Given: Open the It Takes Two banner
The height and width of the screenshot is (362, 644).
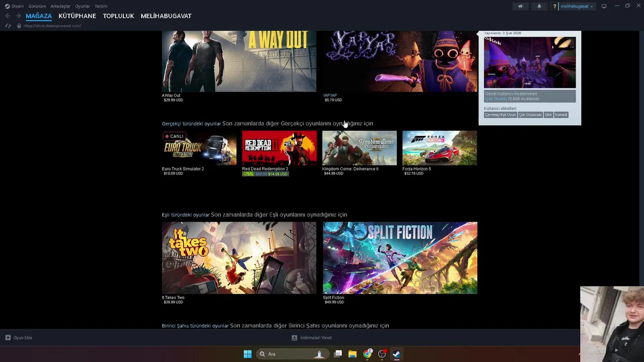Looking at the screenshot, I should 239,258.
